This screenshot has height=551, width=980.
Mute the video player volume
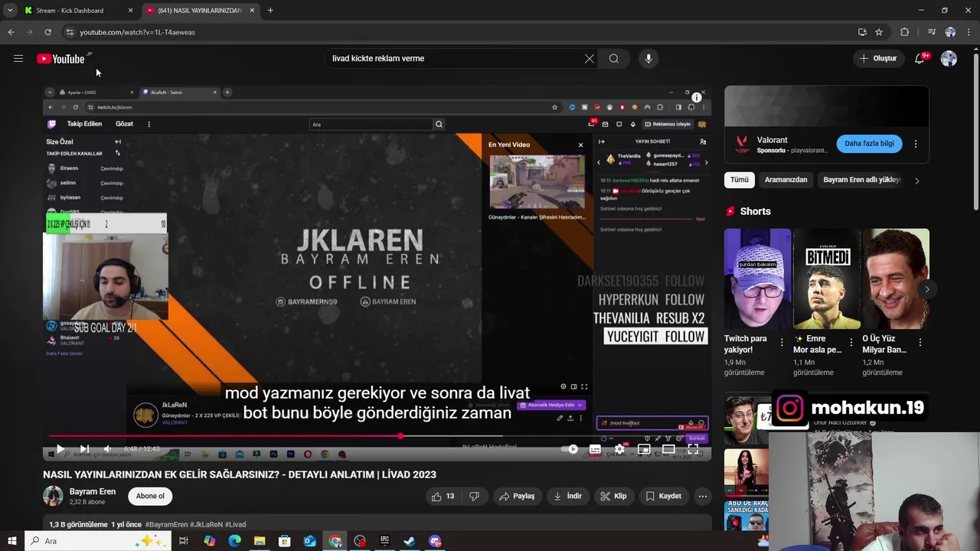click(107, 449)
